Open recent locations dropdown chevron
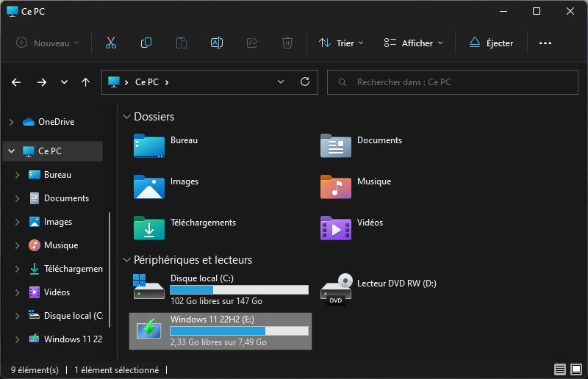The image size is (588, 379). [64, 82]
